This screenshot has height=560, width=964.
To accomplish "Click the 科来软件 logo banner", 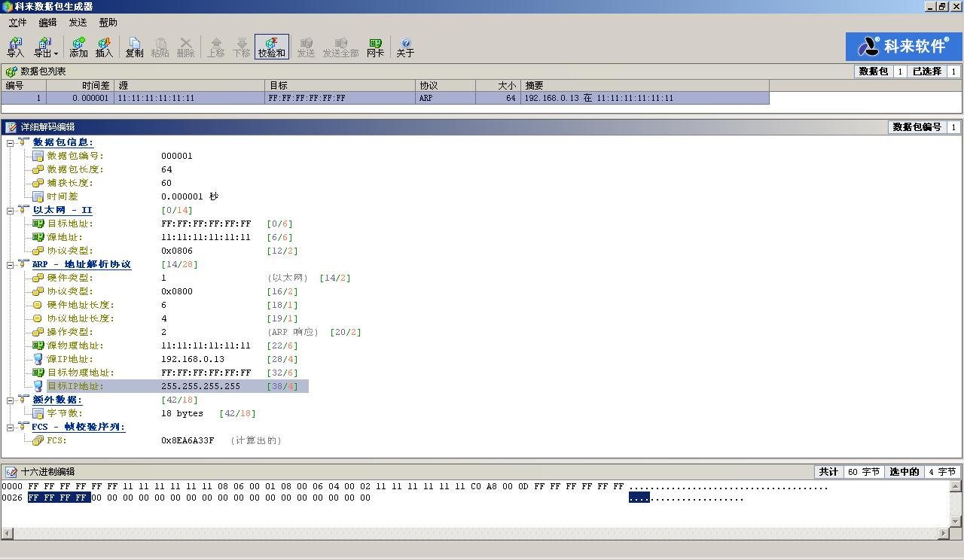I will (902, 46).
